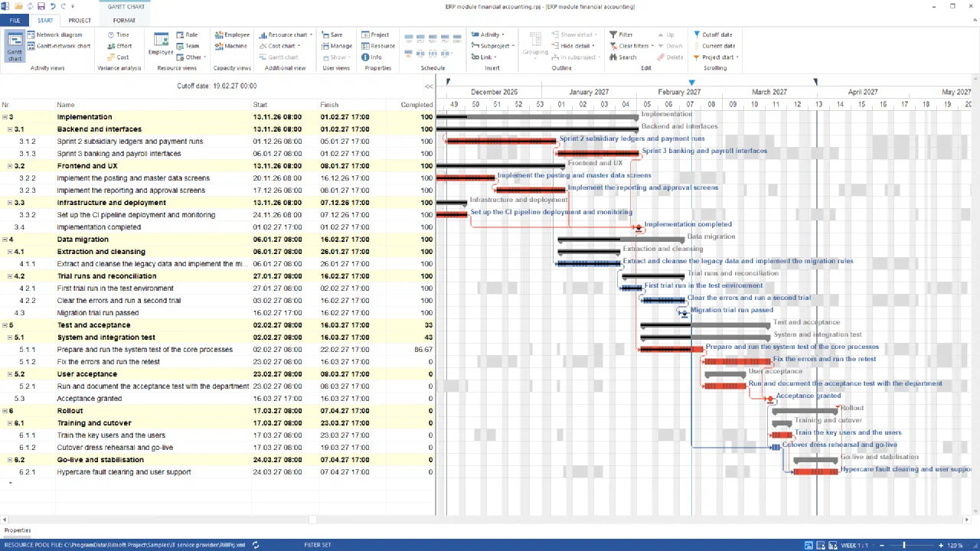980x551 pixels.
Task: Select the Acceptance granted row
Action: tap(217, 399)
